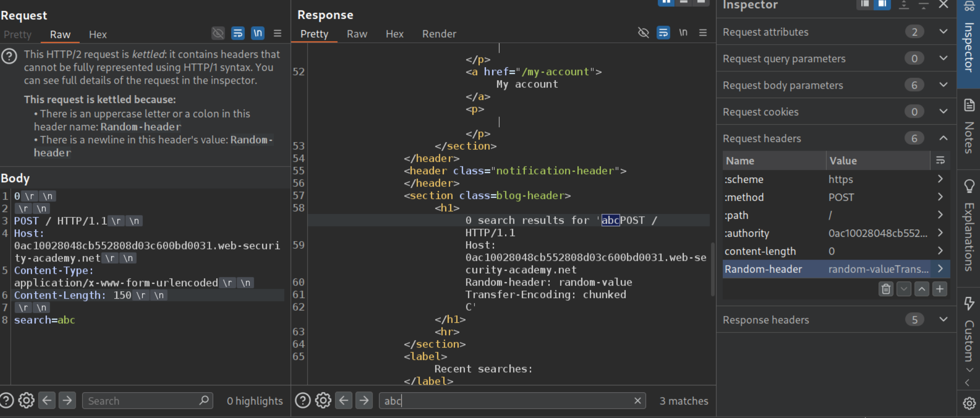Switch response view to Render tab

[439, 34]
